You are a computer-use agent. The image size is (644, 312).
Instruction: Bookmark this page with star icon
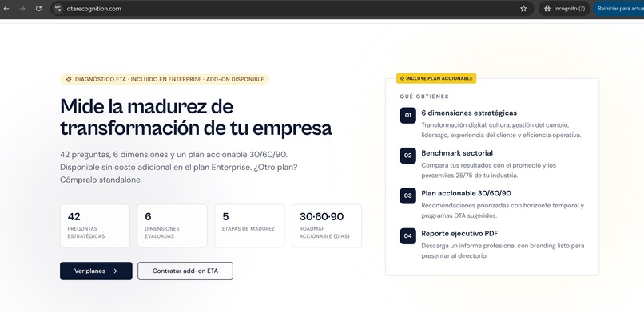[523, 8]
